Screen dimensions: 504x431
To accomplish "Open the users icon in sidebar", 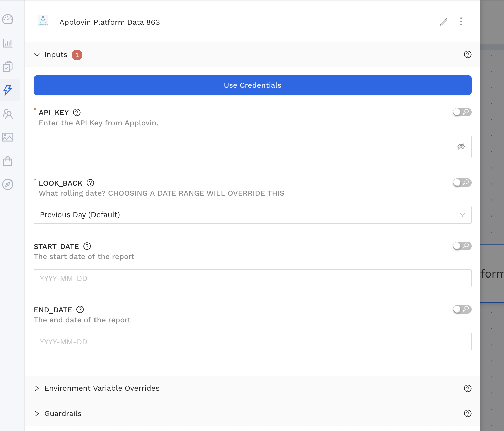I will (x=8, y=114).
